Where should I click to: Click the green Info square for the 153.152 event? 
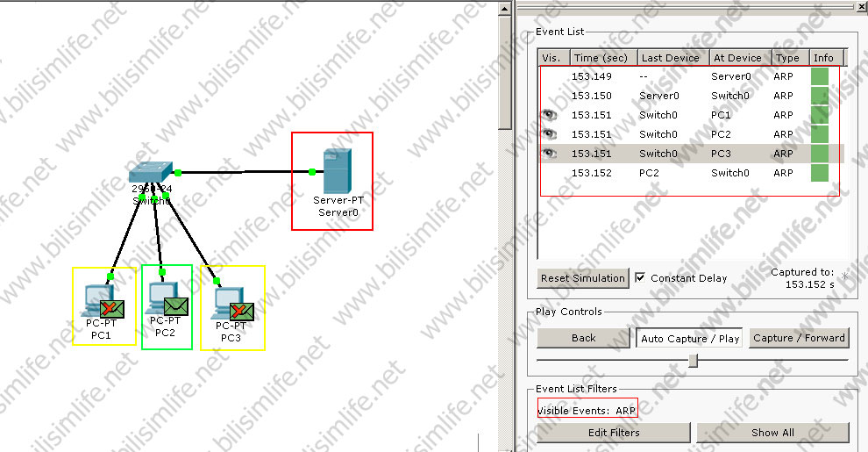(x=820, y=173)
